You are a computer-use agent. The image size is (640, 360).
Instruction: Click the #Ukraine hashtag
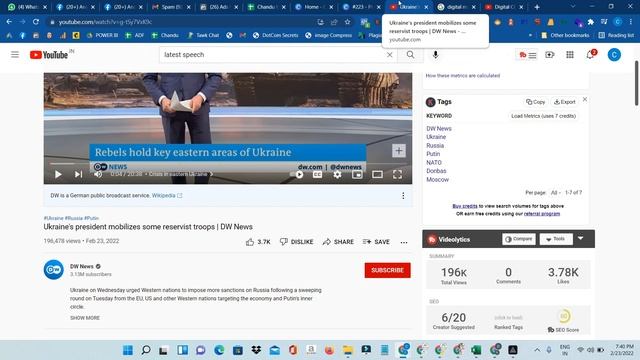pyautogui.click(x=53, y=218)
